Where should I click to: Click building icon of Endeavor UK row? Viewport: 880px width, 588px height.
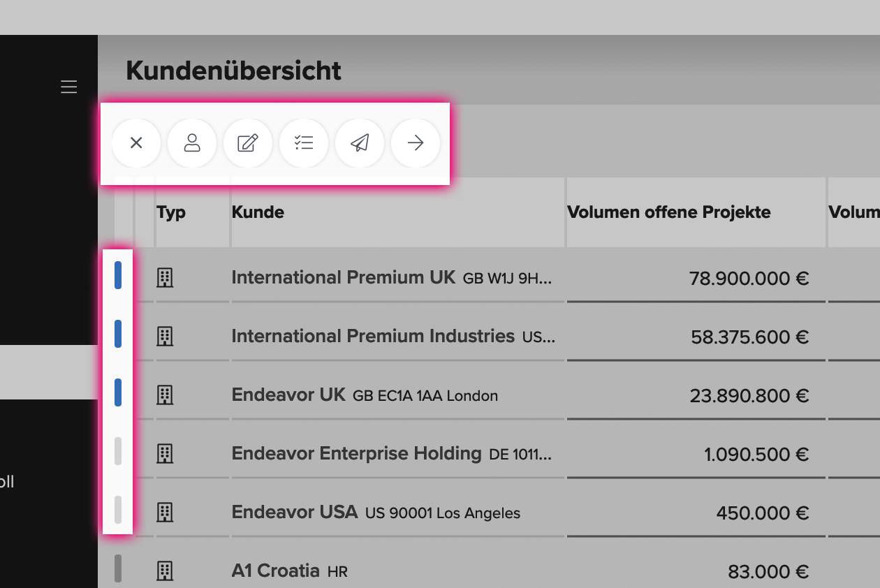[x=165, y=395]
